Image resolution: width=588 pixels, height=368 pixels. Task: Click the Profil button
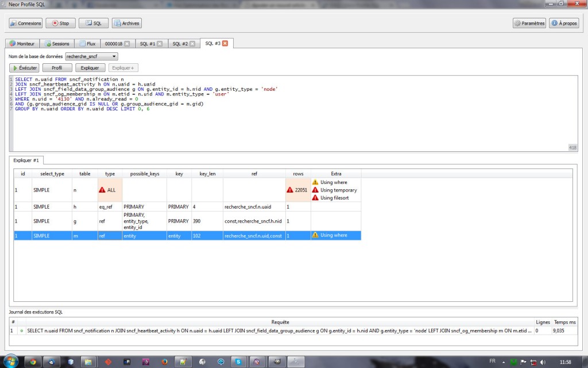57,68
